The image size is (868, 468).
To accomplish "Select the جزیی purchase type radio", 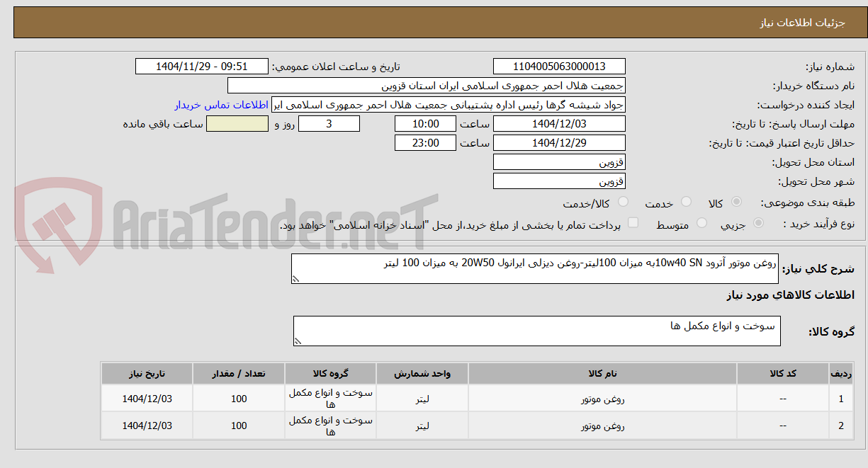I will [759, 223].
